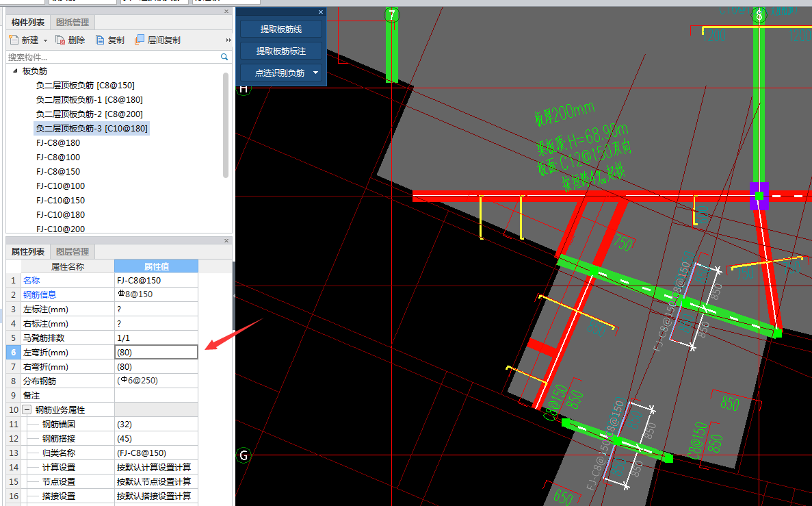Click the 节点设置 value cell
This screenshot has height=506, width=812.
pyautogui.click(x=157, y=481)
